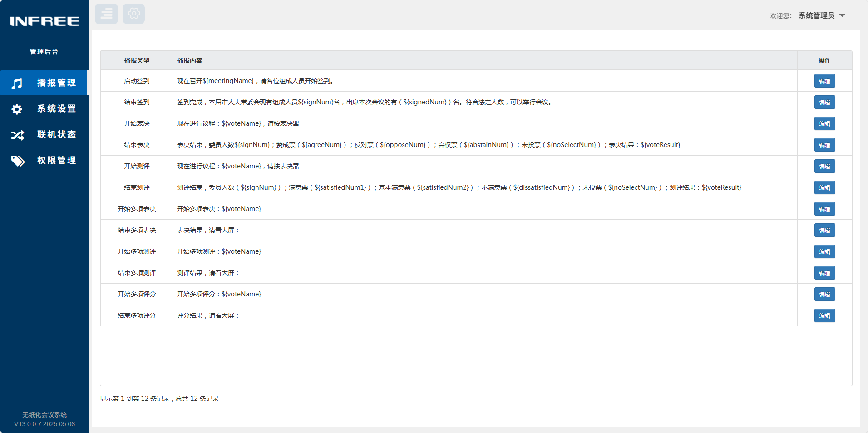
Task: Expand the 系统管理员 user dropdown arrow
Action: (842, 15)
